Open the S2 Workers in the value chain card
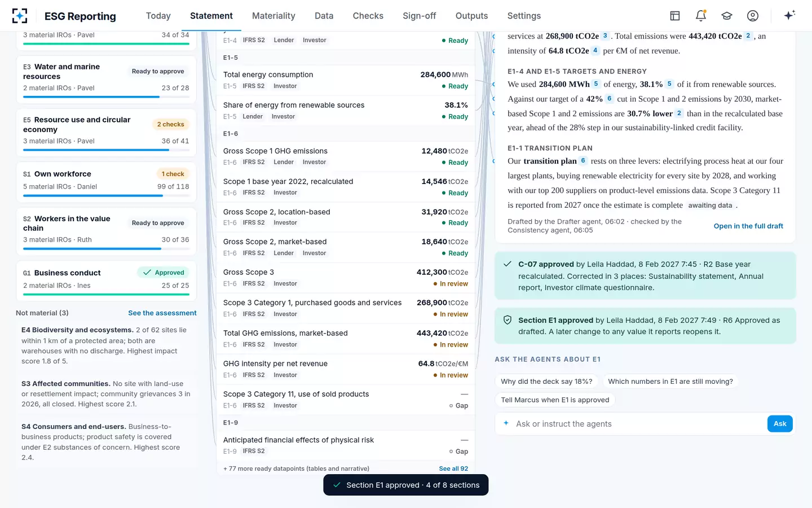This screenshot has height=508, width=812. tap(106, 231)
